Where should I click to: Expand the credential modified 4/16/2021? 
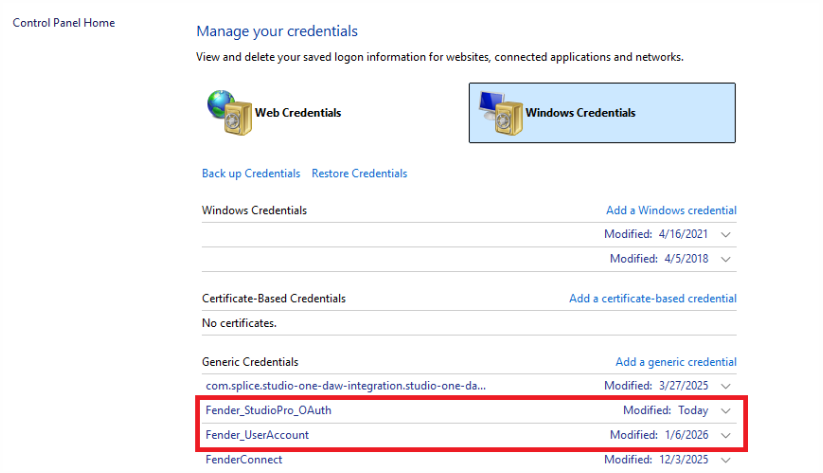point(726,235)
